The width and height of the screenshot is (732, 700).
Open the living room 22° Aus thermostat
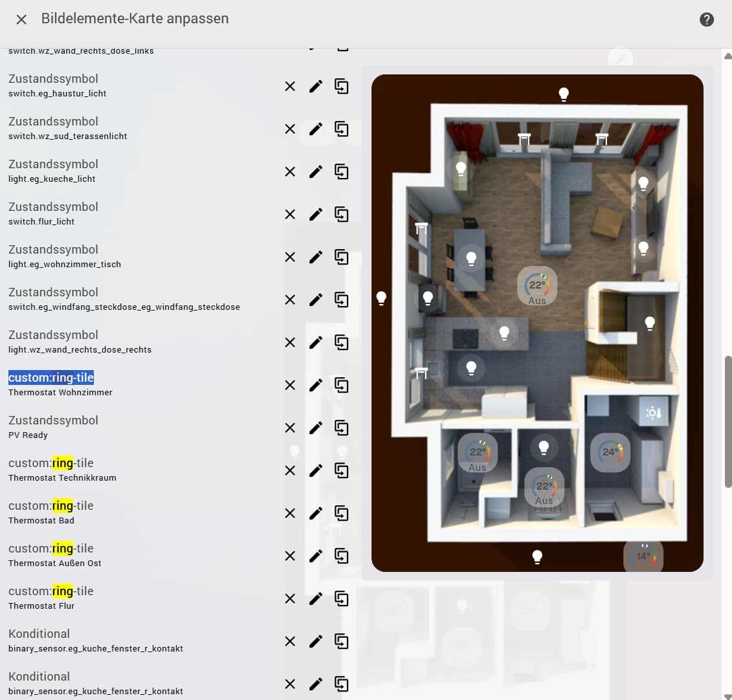[x=537, y=286]
